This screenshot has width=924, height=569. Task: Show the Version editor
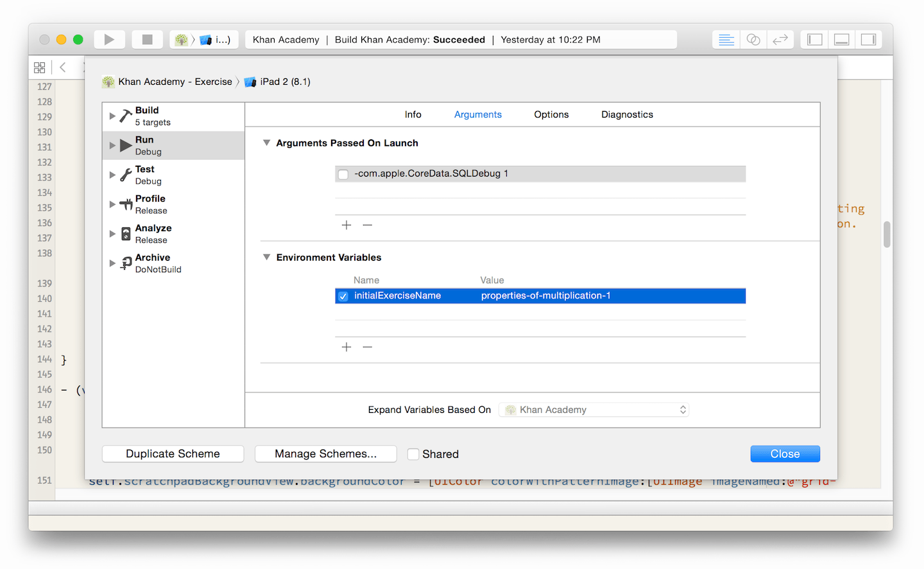point(780,40)
